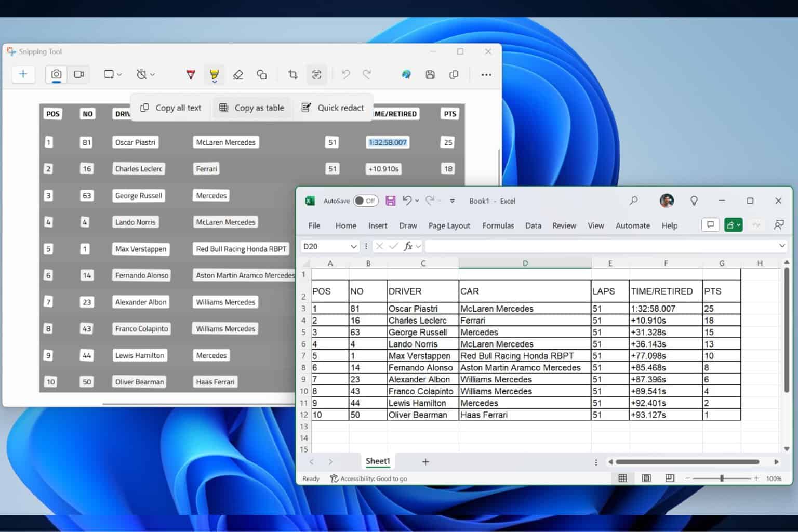Screen dimensions: 798x532
Task: Open the 100% zoom level dialog
Action: tap(774, 478)
